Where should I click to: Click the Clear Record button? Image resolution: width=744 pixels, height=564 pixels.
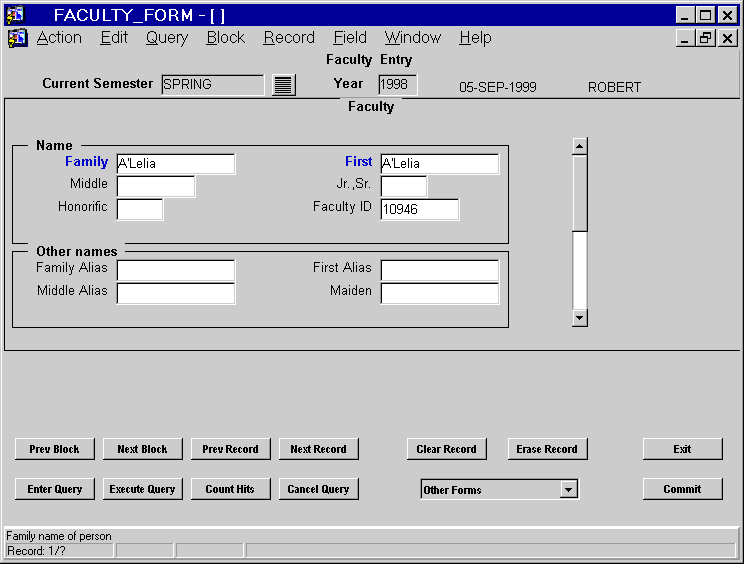point(446,449)
